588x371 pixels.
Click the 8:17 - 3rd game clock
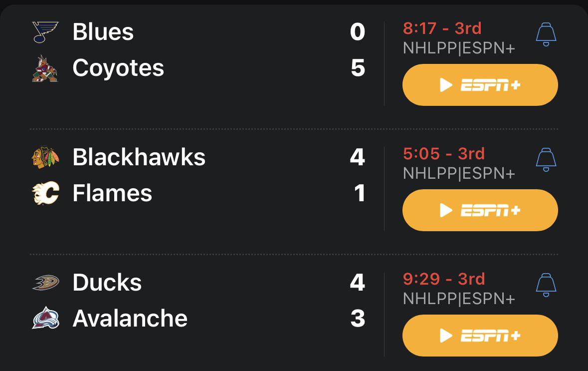tap(442, 28)
